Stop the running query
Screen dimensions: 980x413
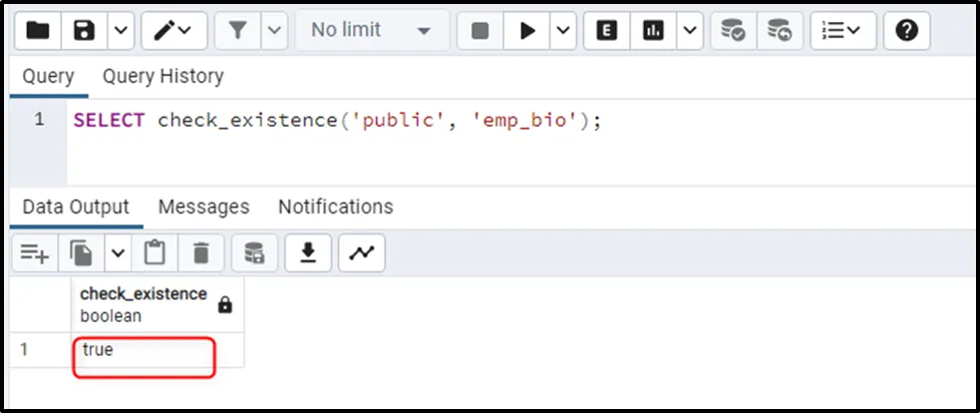pyautogui.click(x=480, y=31)
